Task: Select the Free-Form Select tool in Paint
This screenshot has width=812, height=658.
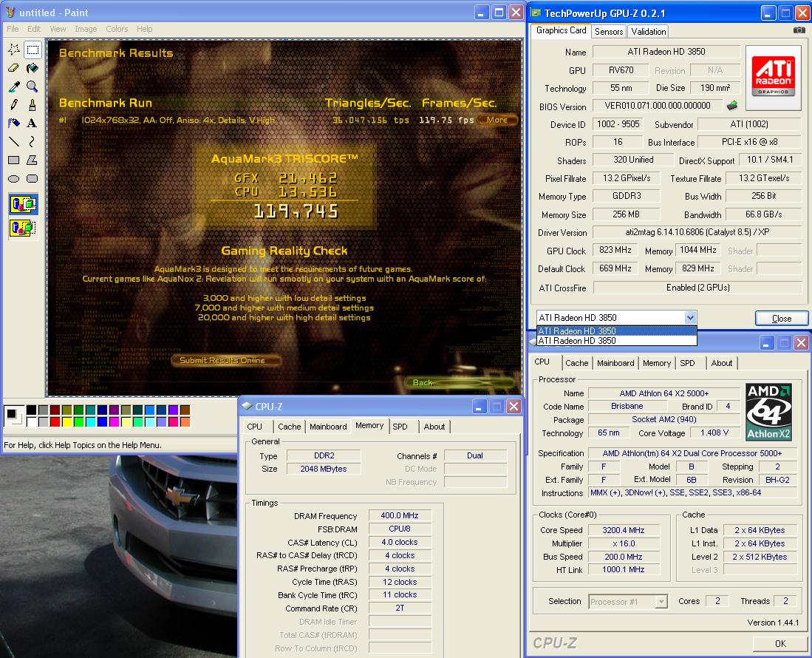Action: click(x=14, y=50)
